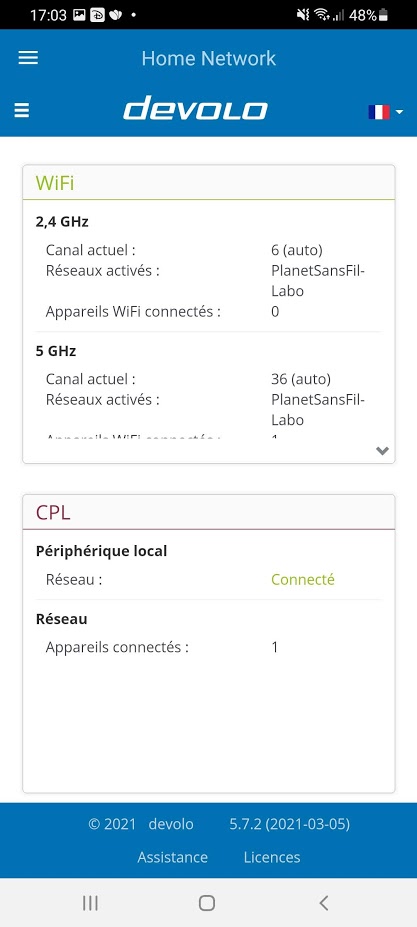Open the devolo web interface menu icon

coord(21,111)
